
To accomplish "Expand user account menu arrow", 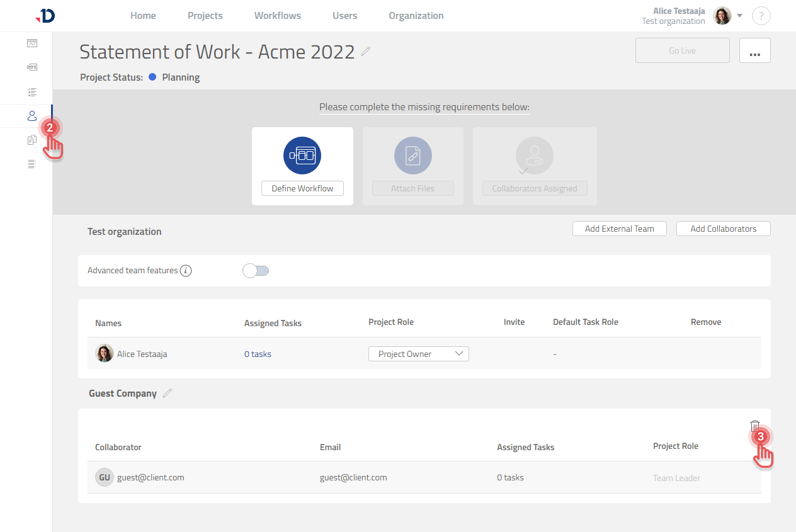I will [740, 16].
